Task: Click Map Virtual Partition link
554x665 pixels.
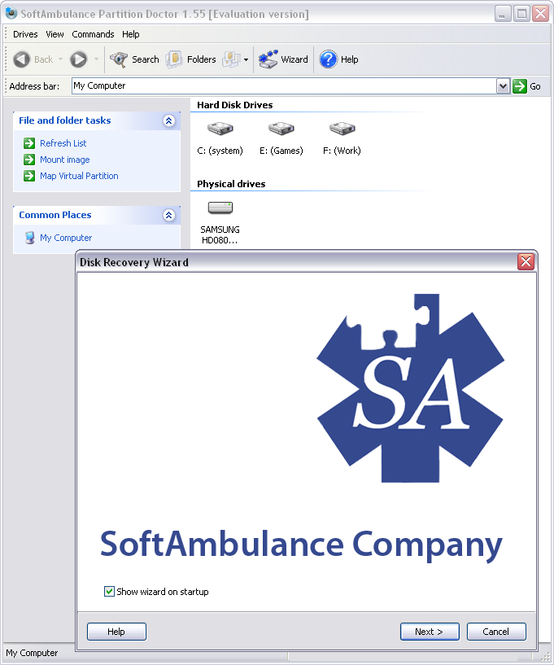Action: point(79,176)
